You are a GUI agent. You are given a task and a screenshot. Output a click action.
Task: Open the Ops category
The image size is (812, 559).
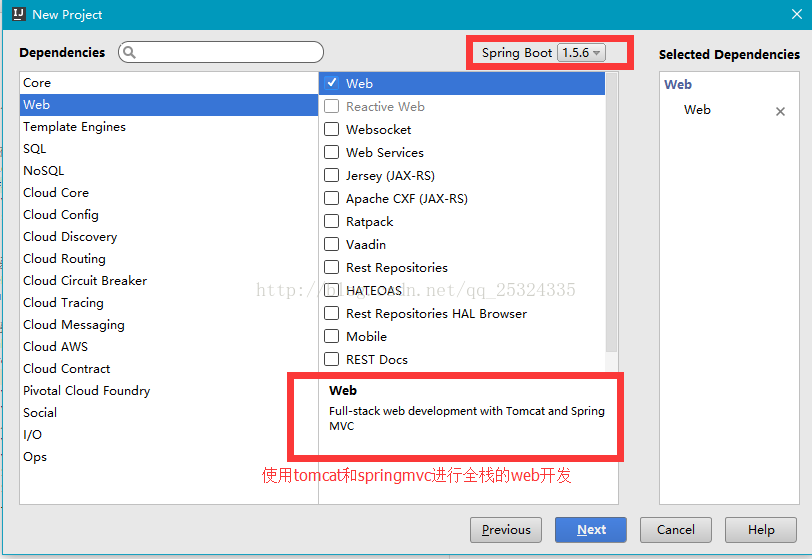tap(169, 457)
